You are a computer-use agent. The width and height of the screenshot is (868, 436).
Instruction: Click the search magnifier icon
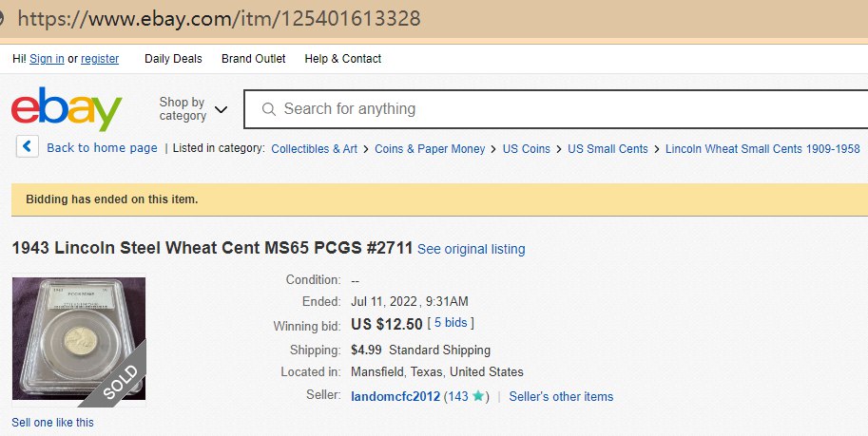269,109
